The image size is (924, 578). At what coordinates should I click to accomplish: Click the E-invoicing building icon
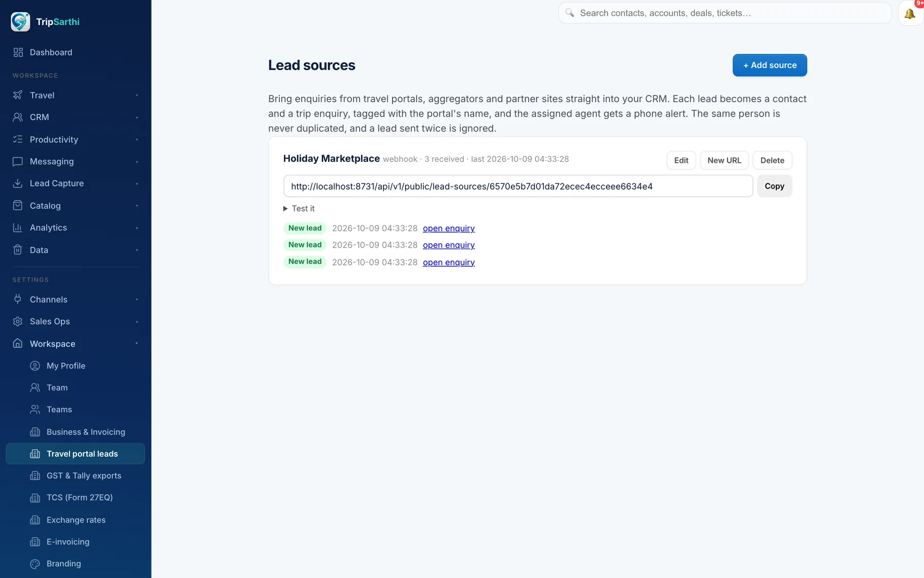tap(35, 542)
